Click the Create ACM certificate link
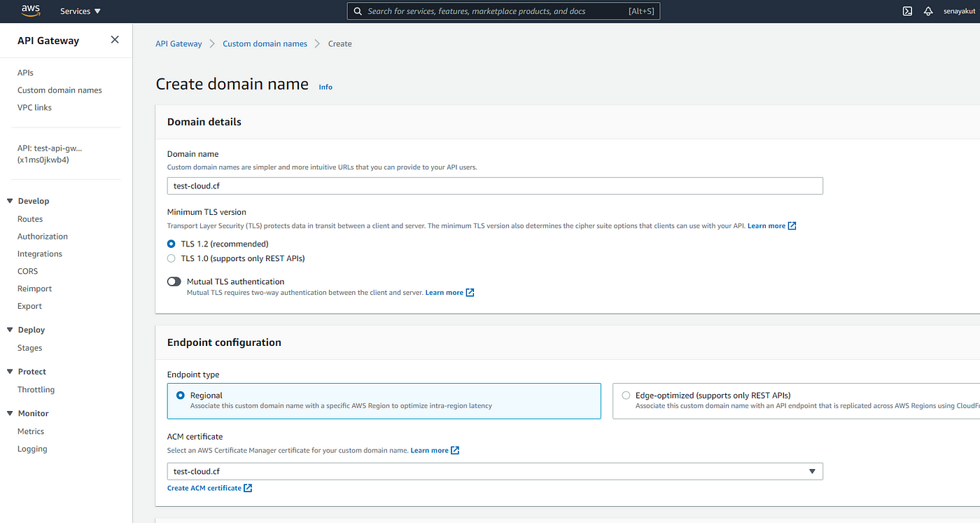The width and height of the screenshot is (980, 523). [x=204, y=487]
